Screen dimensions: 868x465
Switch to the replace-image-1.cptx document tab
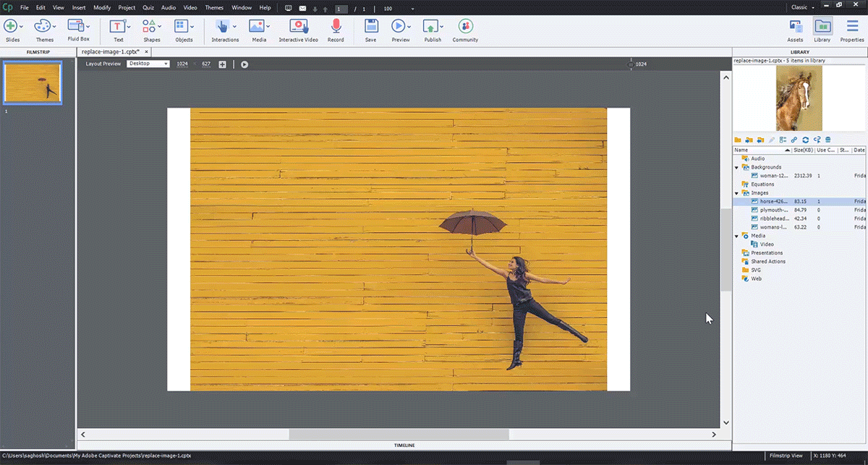pyautogui.click(x=111, y=52)
